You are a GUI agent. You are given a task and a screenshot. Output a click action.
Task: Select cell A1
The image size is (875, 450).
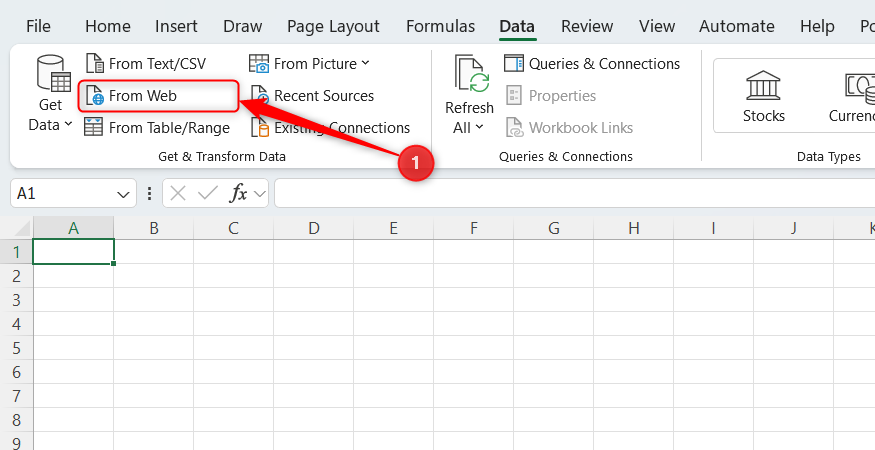(x=74, y=251)
